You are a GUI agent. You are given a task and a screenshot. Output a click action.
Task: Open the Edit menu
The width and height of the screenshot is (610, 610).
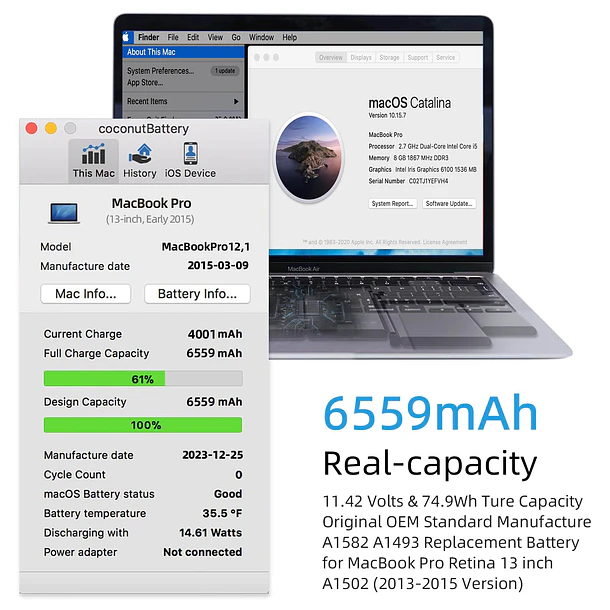coord(193,37)
